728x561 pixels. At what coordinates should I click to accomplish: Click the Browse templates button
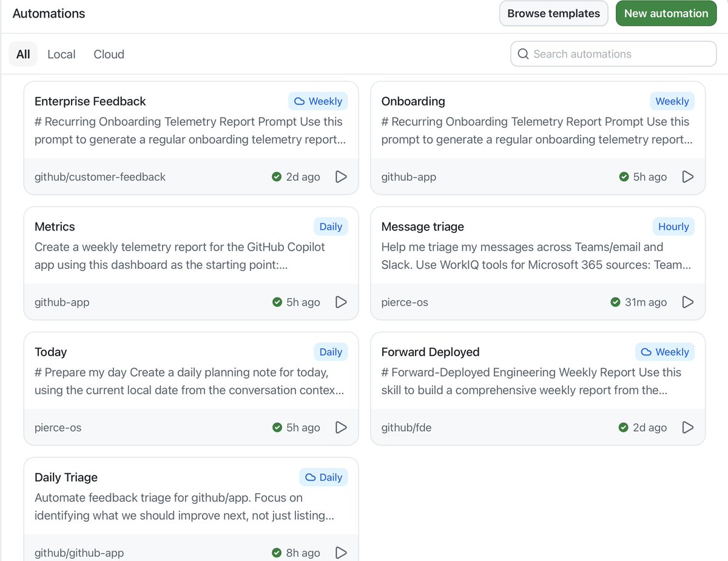tap(553, 13)
